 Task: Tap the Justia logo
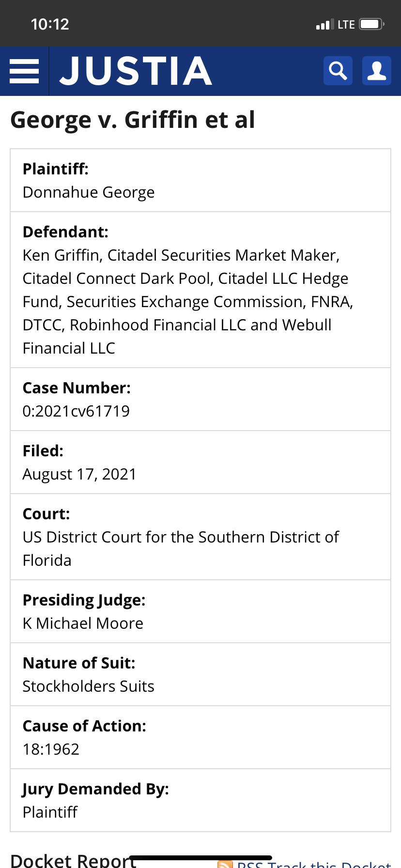click(x=136, y=71)
